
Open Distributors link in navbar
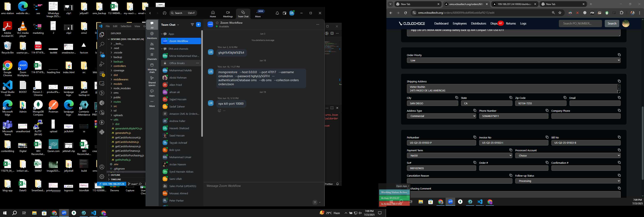pyautogui.click(x=479, y=24)
